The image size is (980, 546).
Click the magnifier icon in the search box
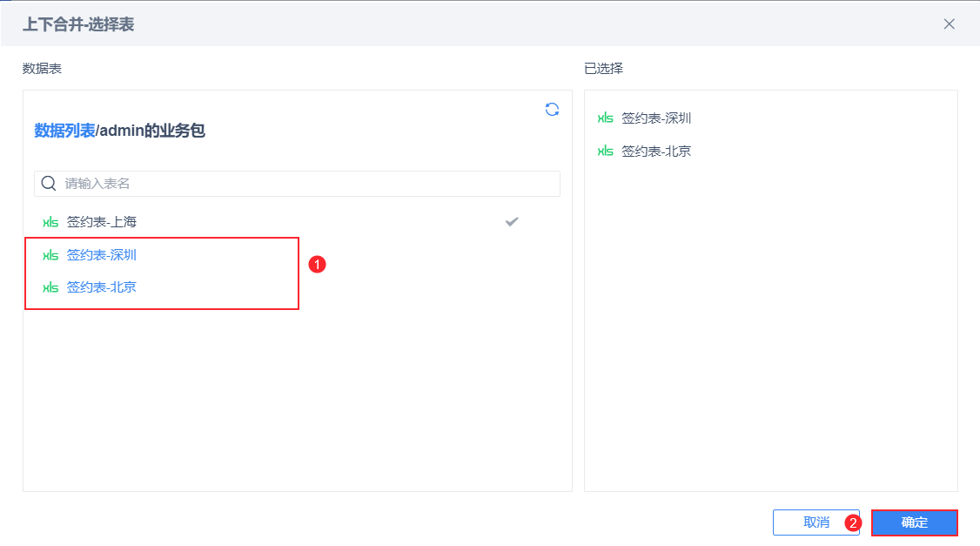pyautogui.click(x=49, y=184)
